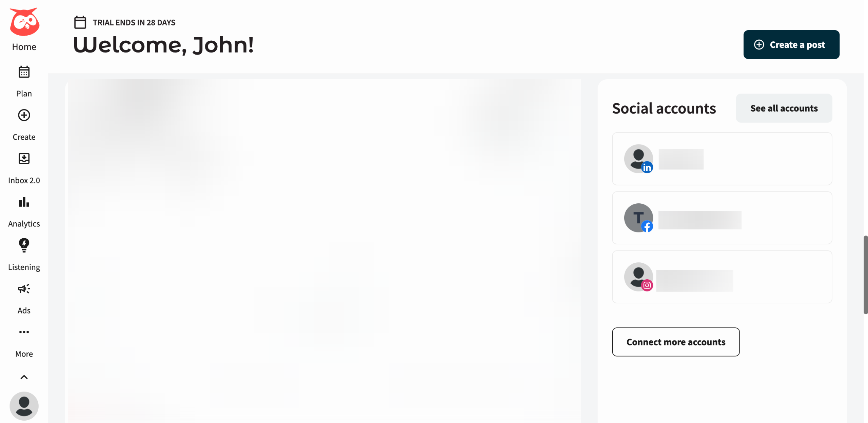Click the Create a post button
The width and height of the screenshot is (868, 423).
(791, 44)
